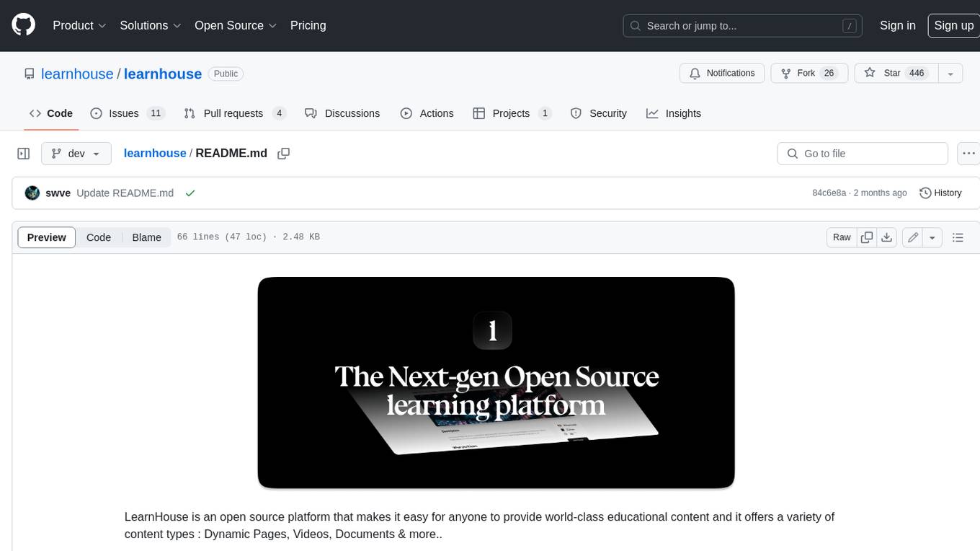Open the edit options dropdown arrow
The height and width of the screenshot is (551, 980).
tap(932, 237)
